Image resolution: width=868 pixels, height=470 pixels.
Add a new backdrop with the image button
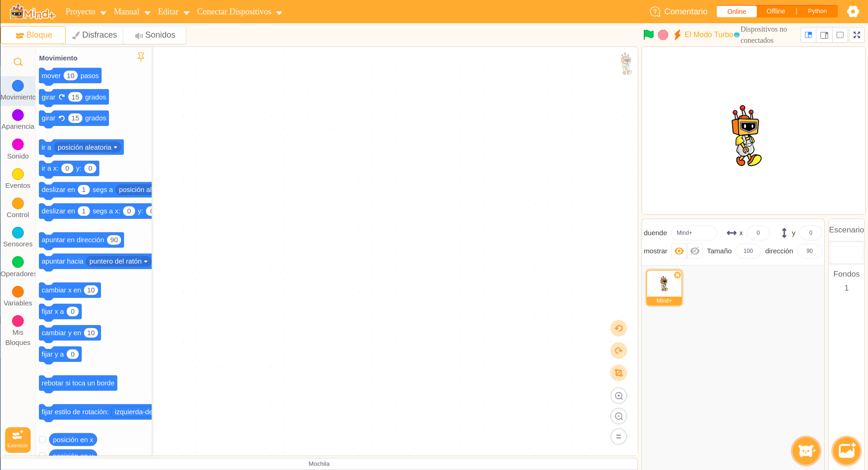click(x=847, y=451)
